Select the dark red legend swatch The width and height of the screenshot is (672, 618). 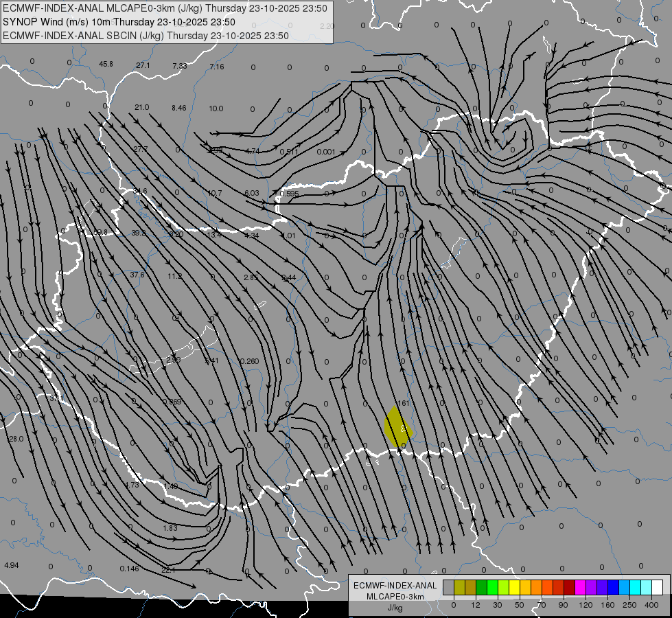coord(569,587)
